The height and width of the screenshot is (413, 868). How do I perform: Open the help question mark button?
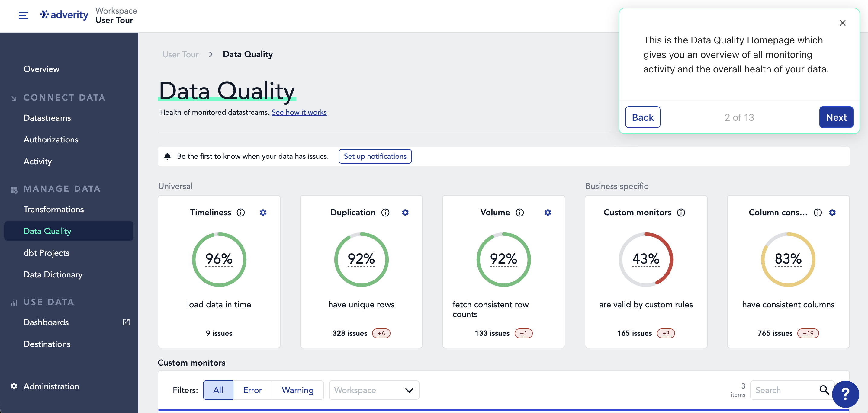(845, 394)
